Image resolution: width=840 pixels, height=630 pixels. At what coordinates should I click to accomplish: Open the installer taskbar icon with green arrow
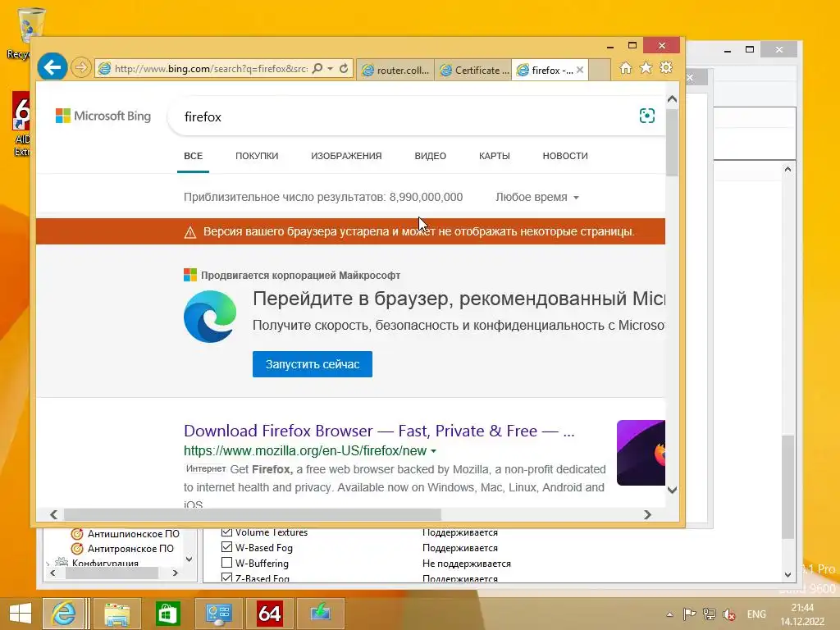pyautogui.click(x=321, y=614)
